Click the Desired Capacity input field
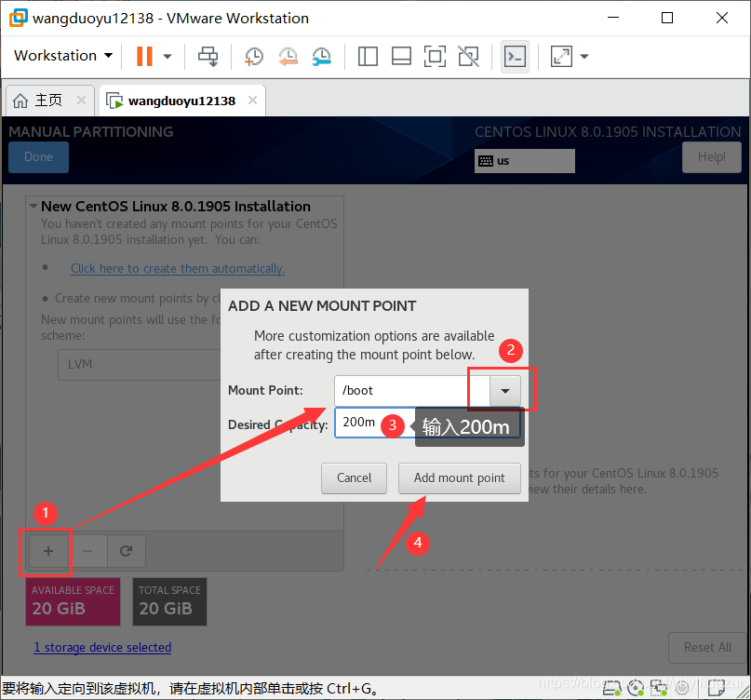Screen dimensions: 751x700 point(427,423)
